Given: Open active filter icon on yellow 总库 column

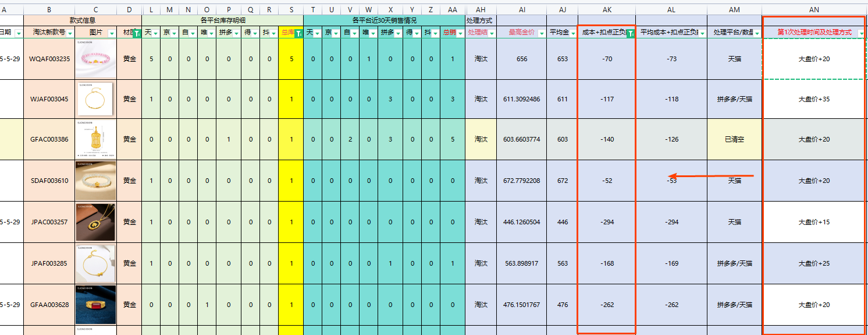Looking at the screenshot, I should tap(298, 34).
